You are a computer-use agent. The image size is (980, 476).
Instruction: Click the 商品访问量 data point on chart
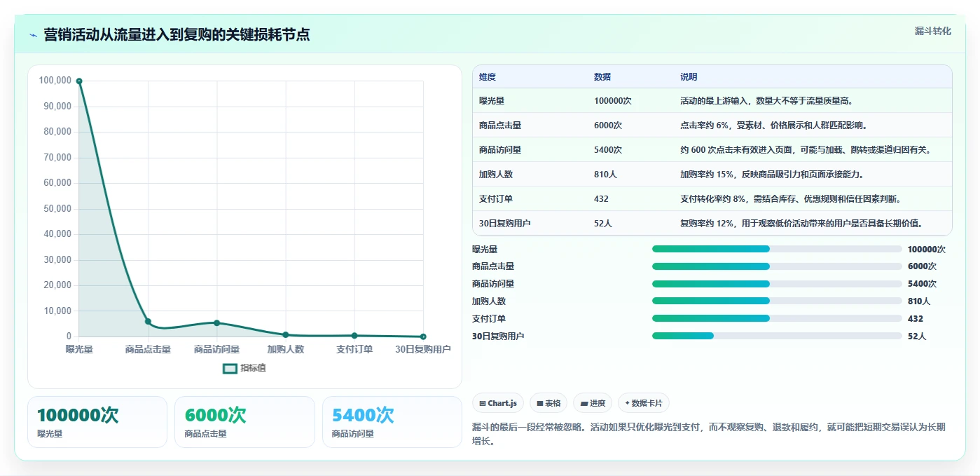point(216,323)
